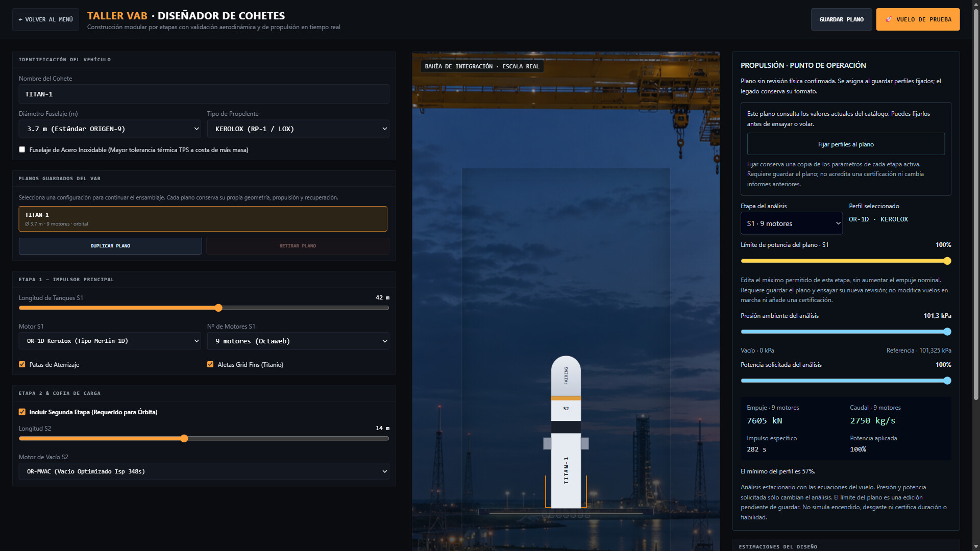The width and height of the screenshot is (980, 551).
Task: Click the Guardar Plano button
Action: [841, 19]
